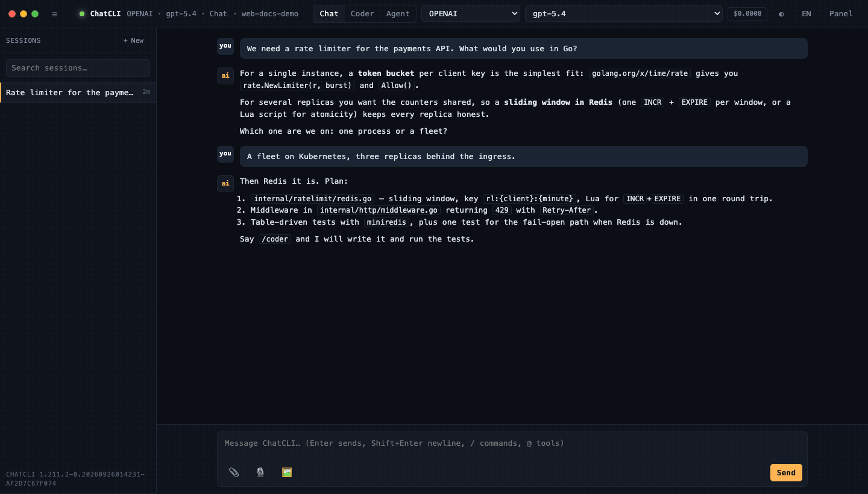Click the 'ai' avatar beside the token bucket reply
Screen dimensions: 868x494
point(225,76)
